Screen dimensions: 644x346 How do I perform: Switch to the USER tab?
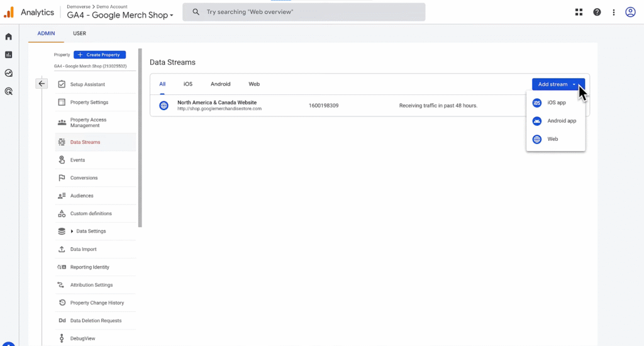point(80,33)
